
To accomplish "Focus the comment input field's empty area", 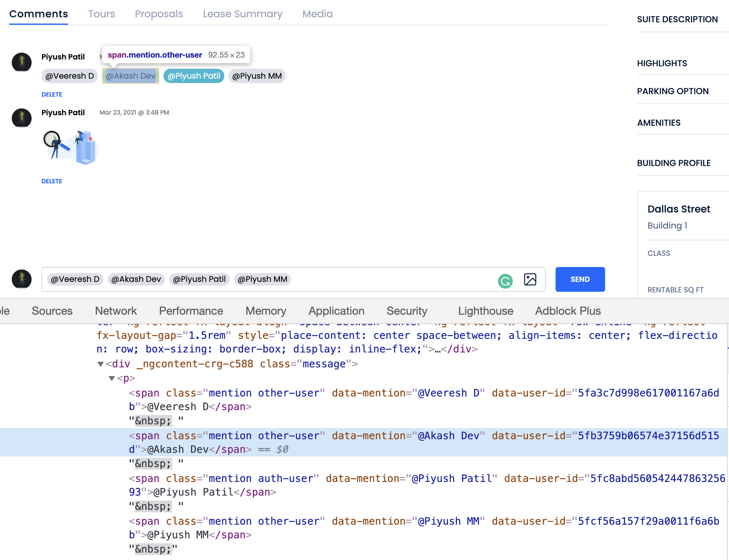I will (x=393, y=279).
